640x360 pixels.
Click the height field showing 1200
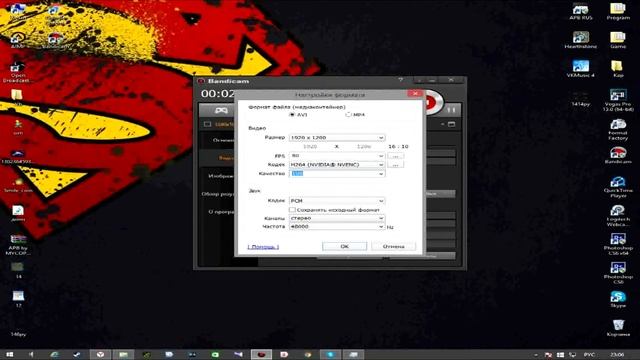[364, 146]
